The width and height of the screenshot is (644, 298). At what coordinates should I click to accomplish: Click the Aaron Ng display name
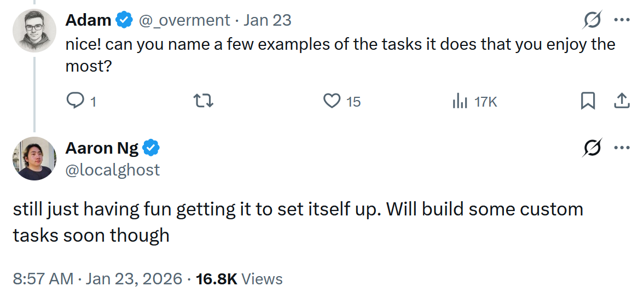[x=102, y=148]
